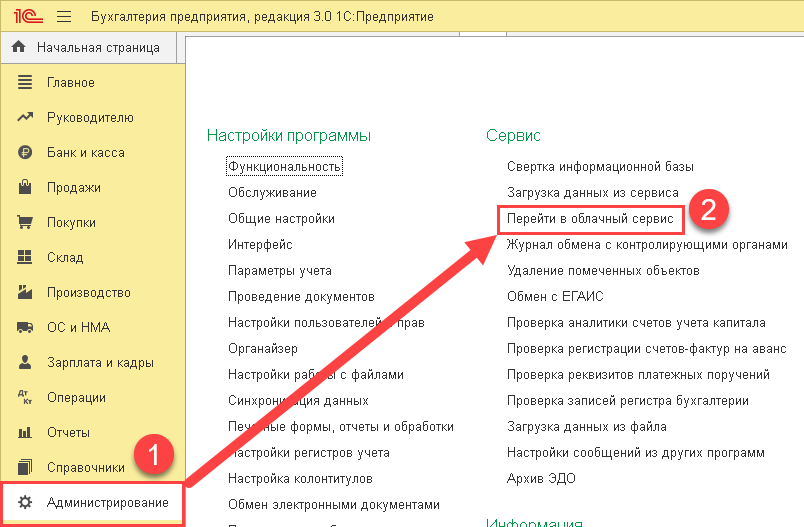The image size is (804, 527).
Task: Click the Операции Дт/Кт icon
Action: 25,397
